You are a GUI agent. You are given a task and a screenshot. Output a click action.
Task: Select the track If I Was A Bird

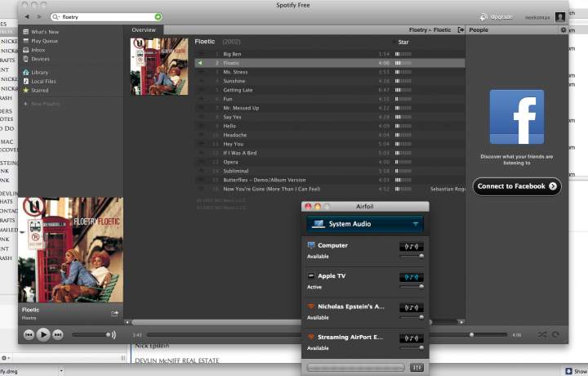pos(330,153)
